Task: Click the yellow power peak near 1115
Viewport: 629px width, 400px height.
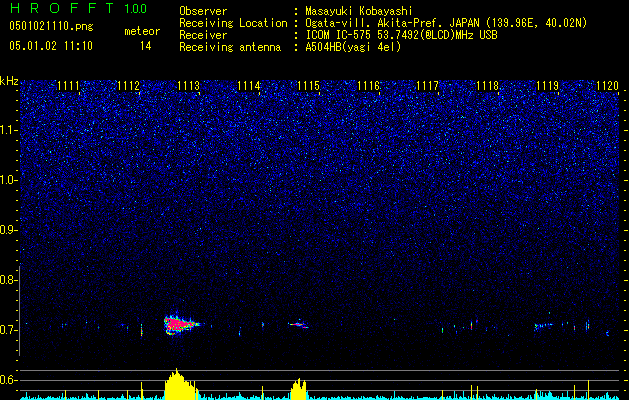Action: pyautogui.click(x=298, y=389)
